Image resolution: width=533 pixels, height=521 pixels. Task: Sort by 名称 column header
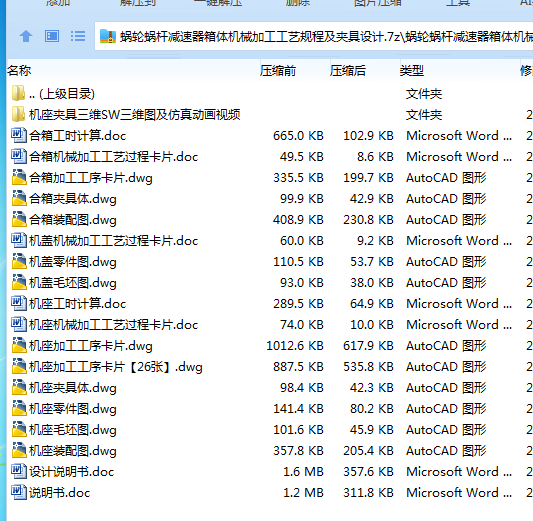[19, 71]
